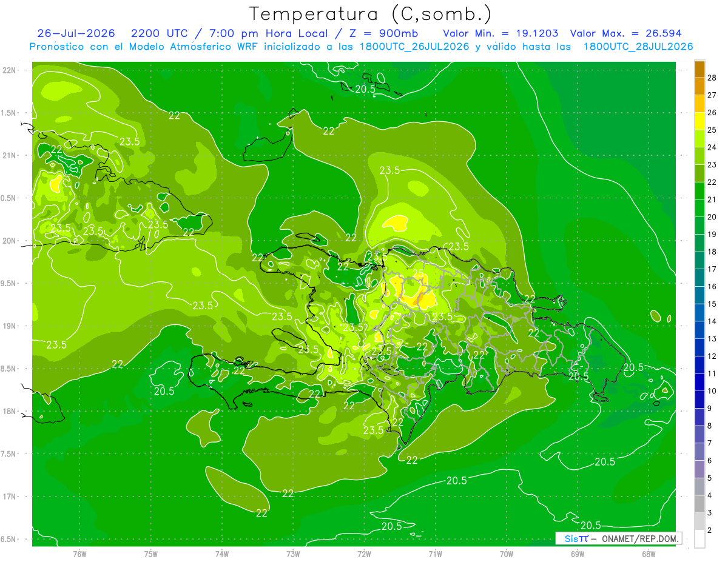Click the colorbar swatch between 26 and 27
728x562 pixels.
(699, 104)
